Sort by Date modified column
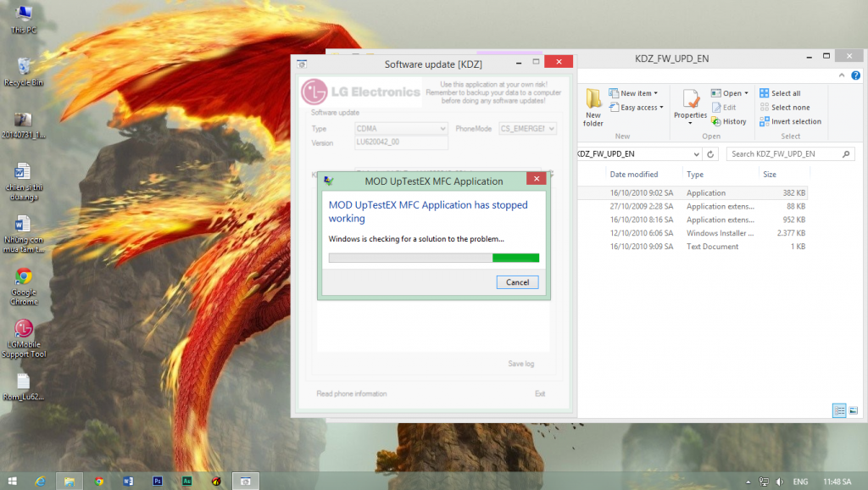The width and height of the screenshot is (868, 490). (x=634, y=175)
